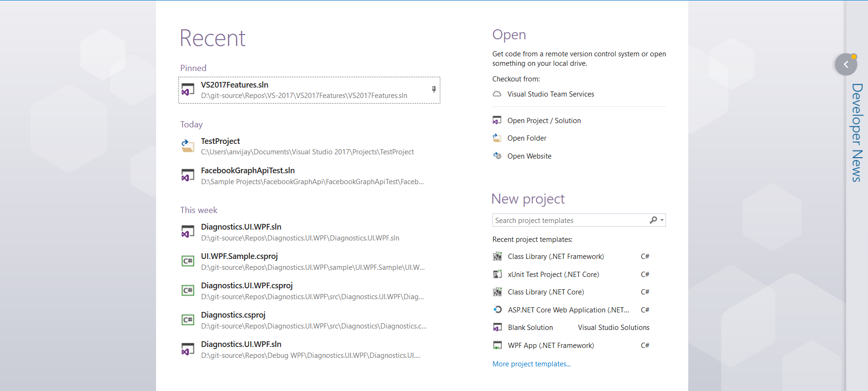Screen dimensions: 868x391
Task: Click the FacebookGraphApiTest.sln solution icon
Action: tap(188, 175)
